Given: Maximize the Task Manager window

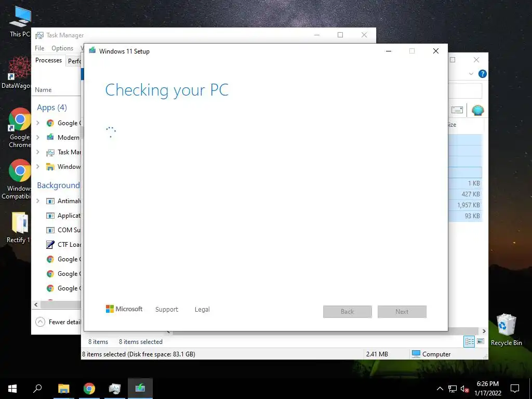Looking at the screenshot, I should pos(340,35).
